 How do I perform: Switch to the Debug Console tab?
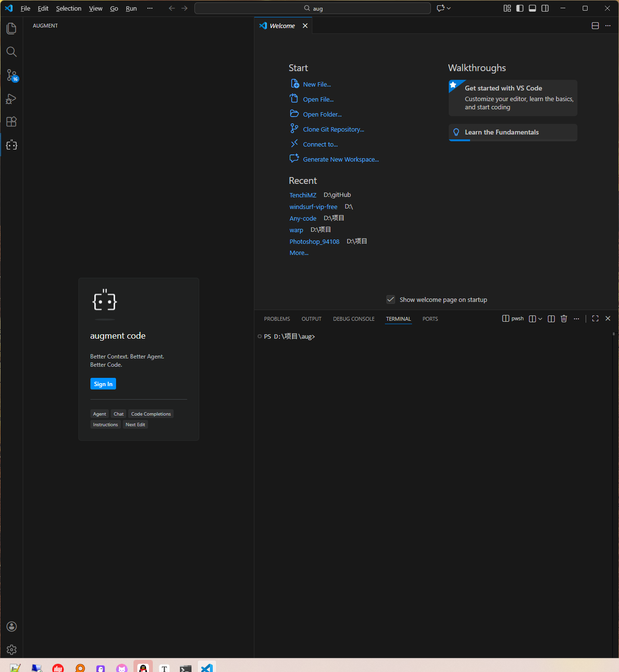tap(354, 319)
